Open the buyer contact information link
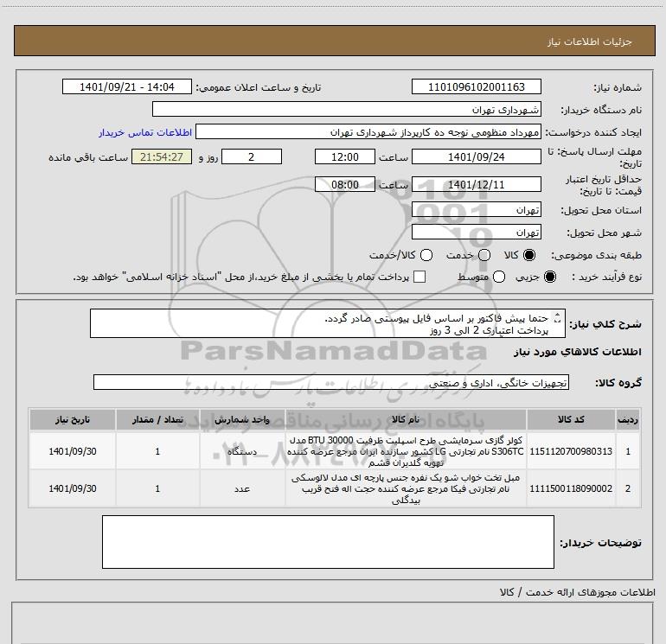The width and height of the screenshot is (666, 644). pyautogui.click(x=145, y=132)
